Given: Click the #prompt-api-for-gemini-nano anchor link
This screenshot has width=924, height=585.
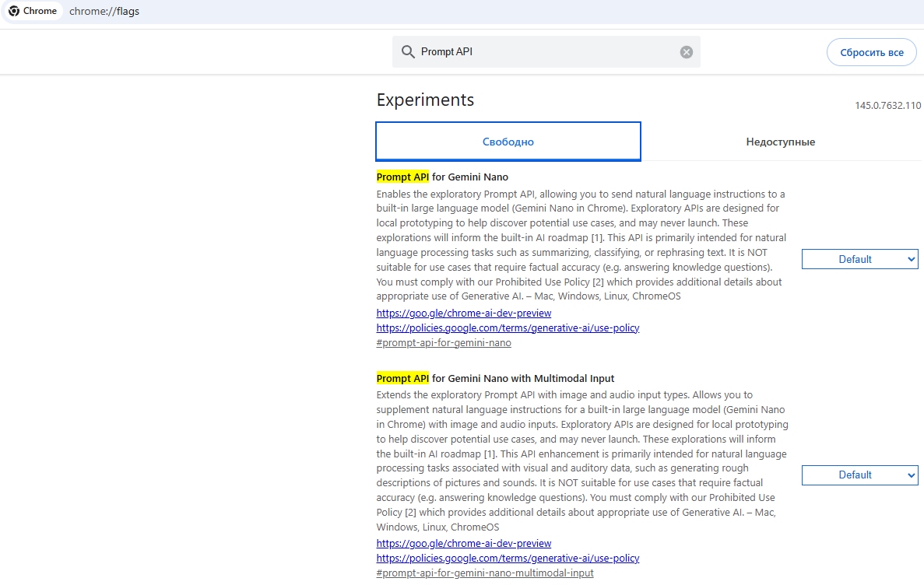Looking at the screenshot, I should 444,342.
